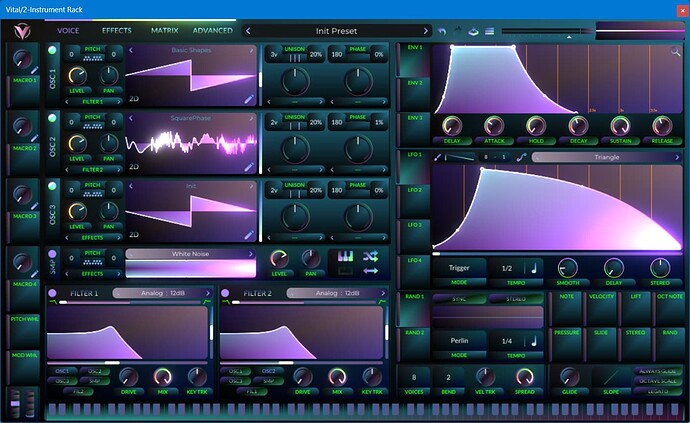The width and height of the screenshot is (690, 423).
Task: Adjust the envelope ATTACK knob
Action: [x=494, y=126]
